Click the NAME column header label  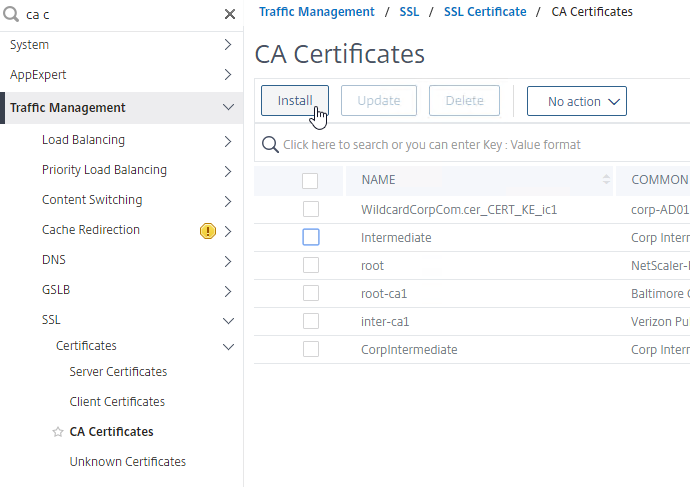click(378, 180)
